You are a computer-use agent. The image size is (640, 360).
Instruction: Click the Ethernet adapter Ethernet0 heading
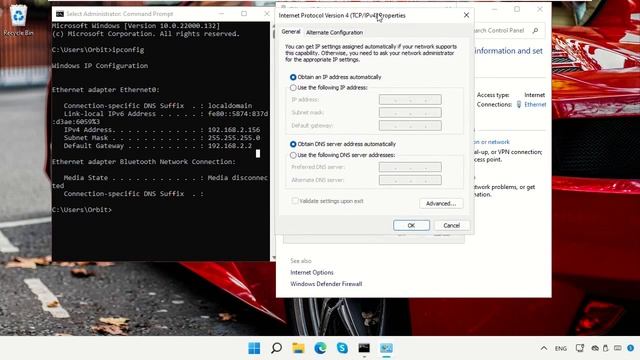[x=106, y=90]
